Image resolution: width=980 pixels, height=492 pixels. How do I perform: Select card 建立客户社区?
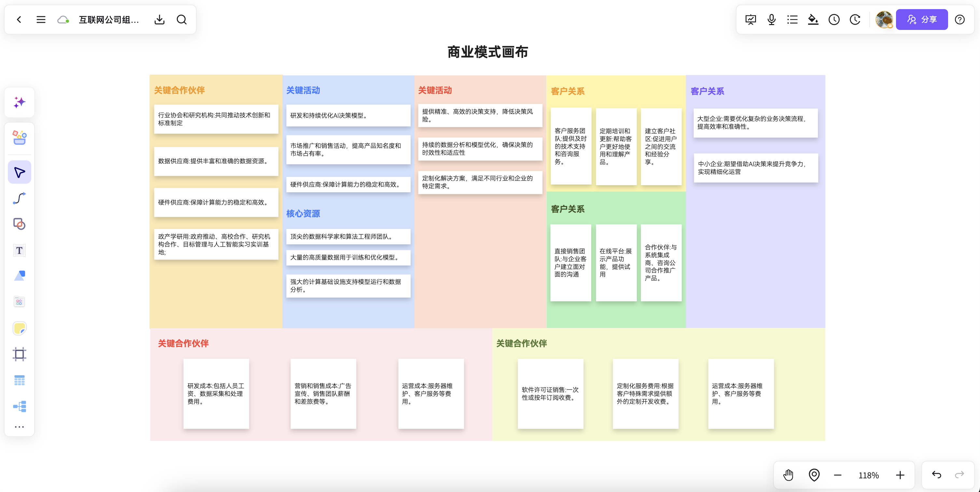point(661,146)
